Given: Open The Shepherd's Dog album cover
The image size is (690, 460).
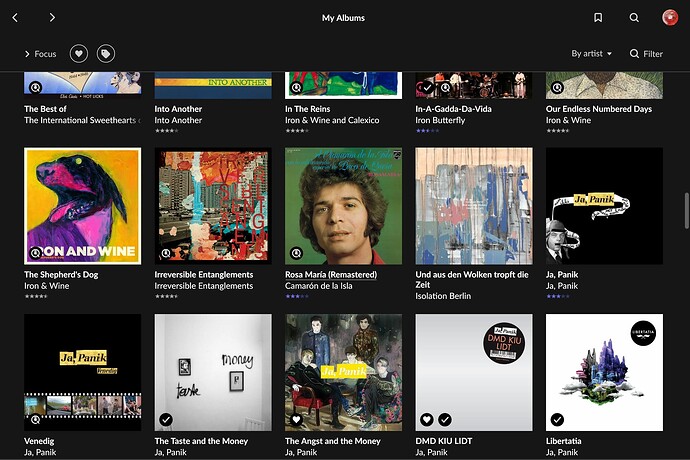Looking at the screenshot, I should tap(83, 206).
